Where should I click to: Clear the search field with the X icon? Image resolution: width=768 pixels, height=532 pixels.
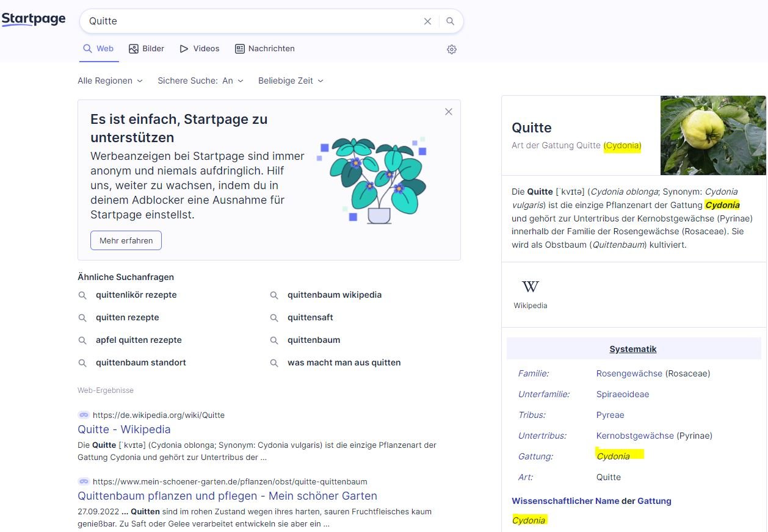[x=427, y=21]
